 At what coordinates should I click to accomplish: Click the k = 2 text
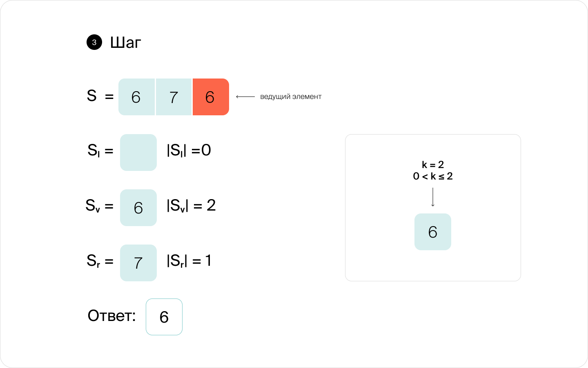point(433,165)
